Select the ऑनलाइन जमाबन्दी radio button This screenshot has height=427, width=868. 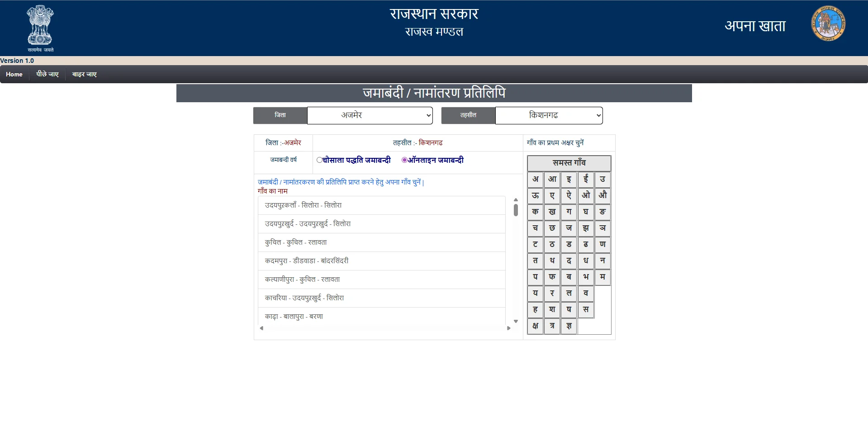pyautogui.click(x=404, y=160)
